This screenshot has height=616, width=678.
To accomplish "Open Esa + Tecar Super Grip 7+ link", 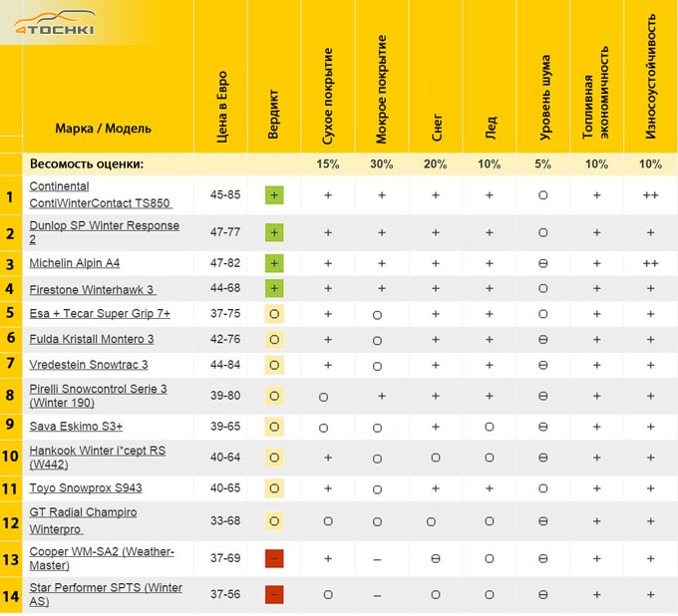I will pyautogui.click(x=100, y=314).
